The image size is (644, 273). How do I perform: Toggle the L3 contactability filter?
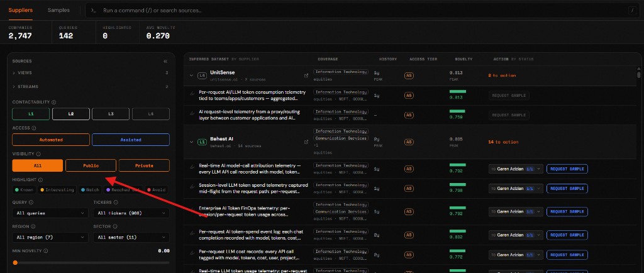point(111,114)
